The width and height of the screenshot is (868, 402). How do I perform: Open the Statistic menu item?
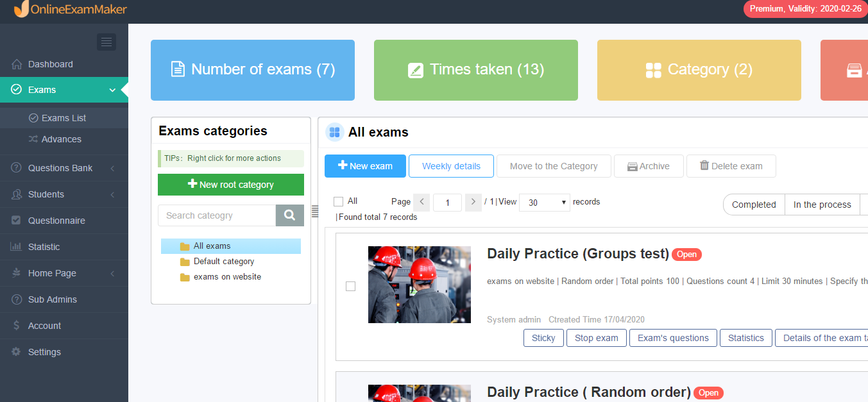[64, 247]
